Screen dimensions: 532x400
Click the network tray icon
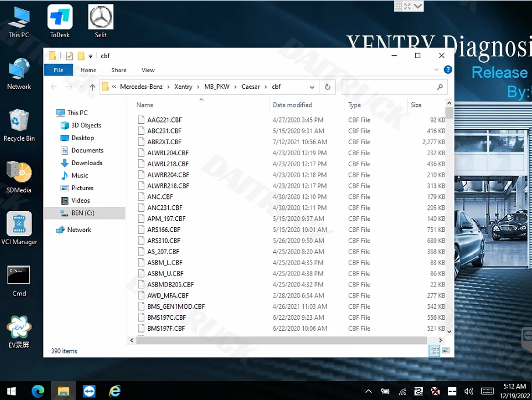point(402,392)
